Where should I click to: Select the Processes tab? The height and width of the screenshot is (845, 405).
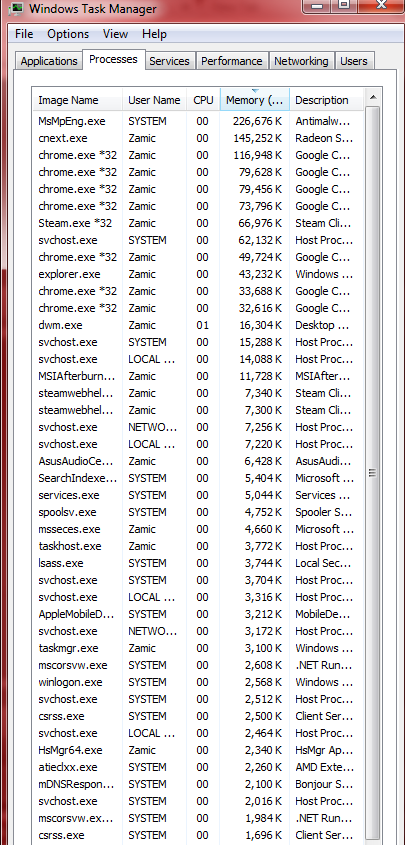point(113,59)
